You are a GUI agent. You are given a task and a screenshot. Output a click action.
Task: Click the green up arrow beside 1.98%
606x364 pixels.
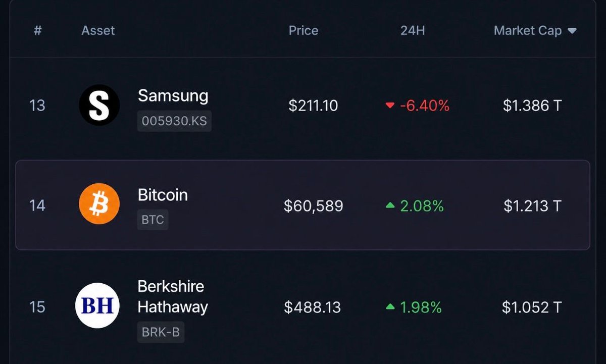click(390, 306)
